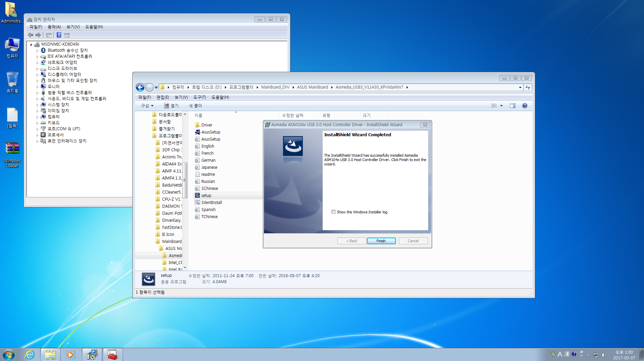
Task: Click the Explorer back navigation arrow
Action: tap(140, 87)
